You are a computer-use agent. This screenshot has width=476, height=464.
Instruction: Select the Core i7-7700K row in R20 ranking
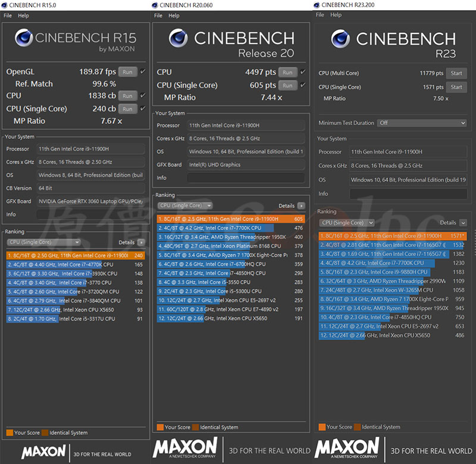click(231, 228)
